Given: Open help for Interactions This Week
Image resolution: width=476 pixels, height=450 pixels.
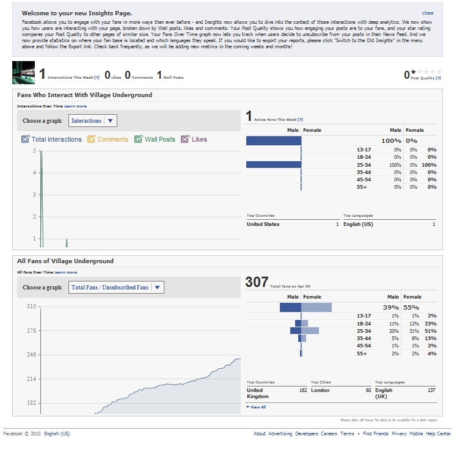Looking at the screenshot, I should tap(97, 78).
